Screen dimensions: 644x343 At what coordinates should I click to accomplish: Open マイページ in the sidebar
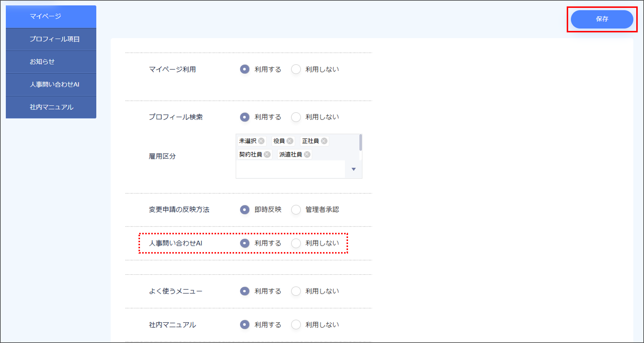pyautogui.click(x=51, y=16)
